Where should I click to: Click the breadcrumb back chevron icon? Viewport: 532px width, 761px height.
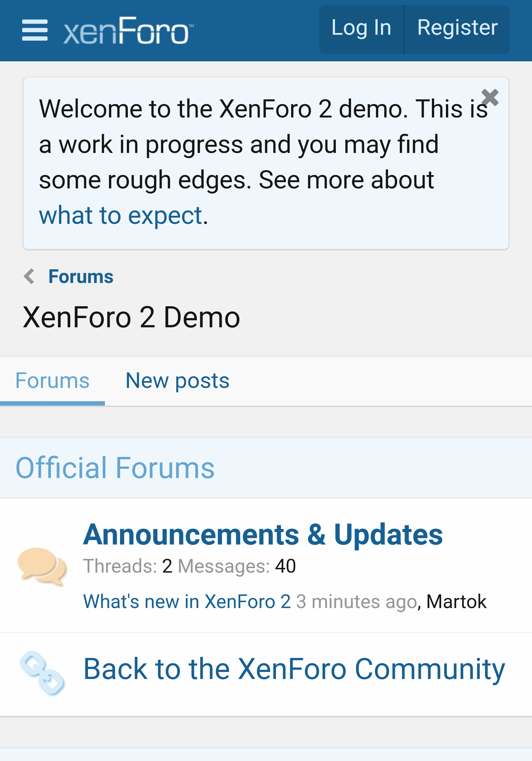(x=29, y=276)
